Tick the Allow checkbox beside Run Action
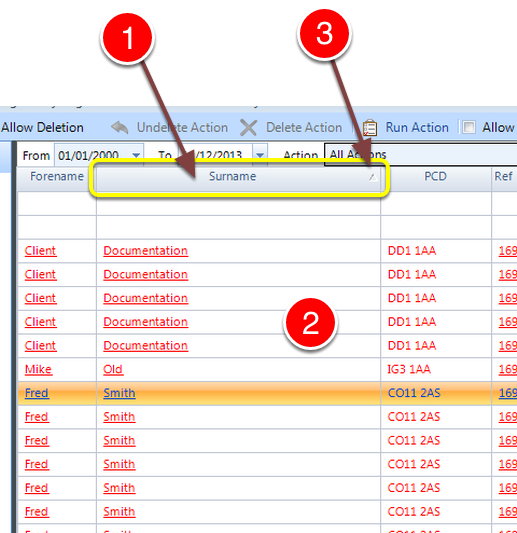Image resolution: width=517 pixels, height=533 pixels. [x=469, y=127]
